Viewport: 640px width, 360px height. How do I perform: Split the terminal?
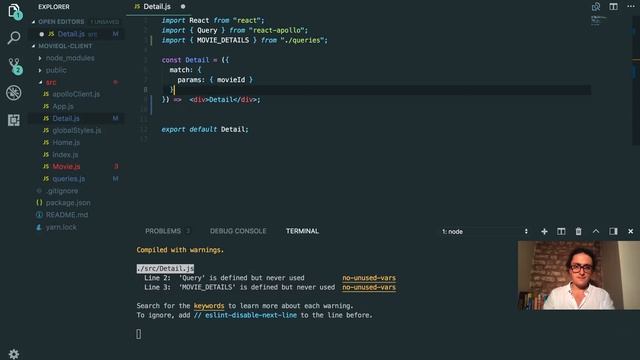pyautogui.click(x=561, y=231)
